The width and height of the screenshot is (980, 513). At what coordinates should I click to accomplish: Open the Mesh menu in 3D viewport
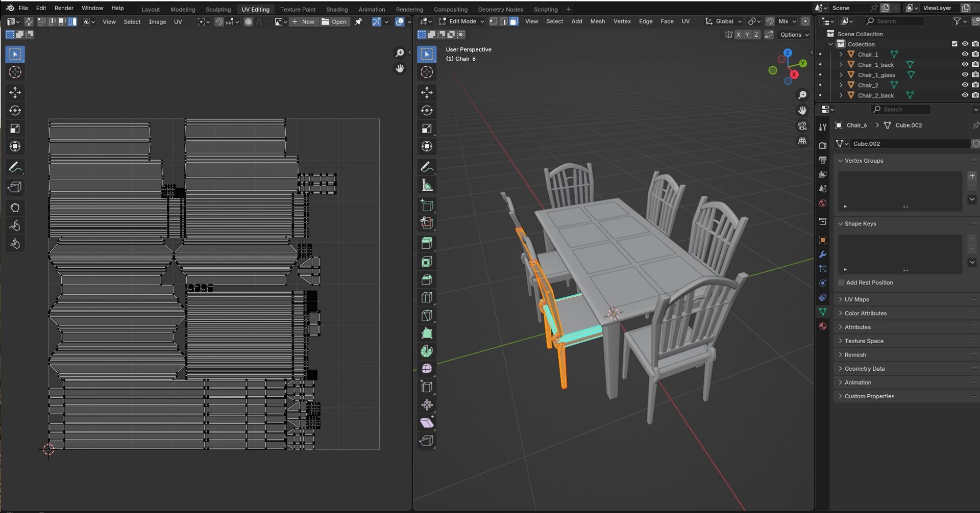597,21
